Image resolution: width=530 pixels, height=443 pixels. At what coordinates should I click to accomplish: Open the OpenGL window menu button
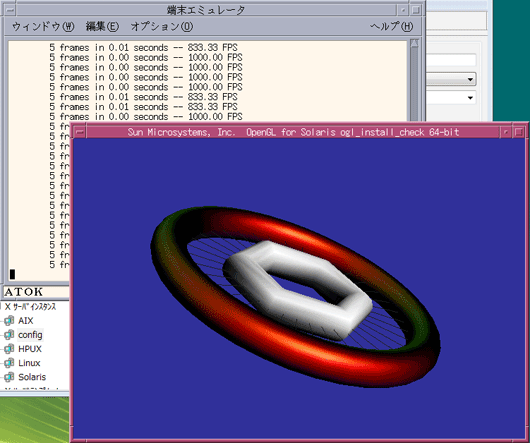tap(79, 132)
